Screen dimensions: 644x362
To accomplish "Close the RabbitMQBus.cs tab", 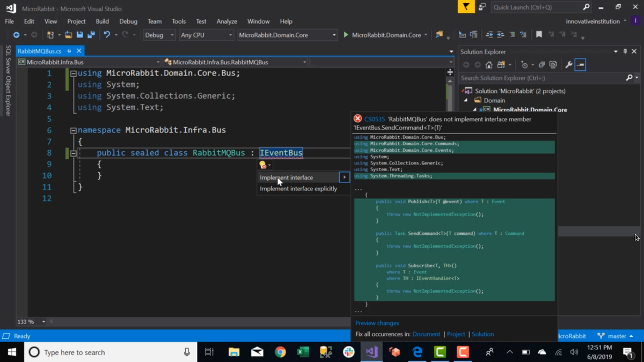I will 79,51.
